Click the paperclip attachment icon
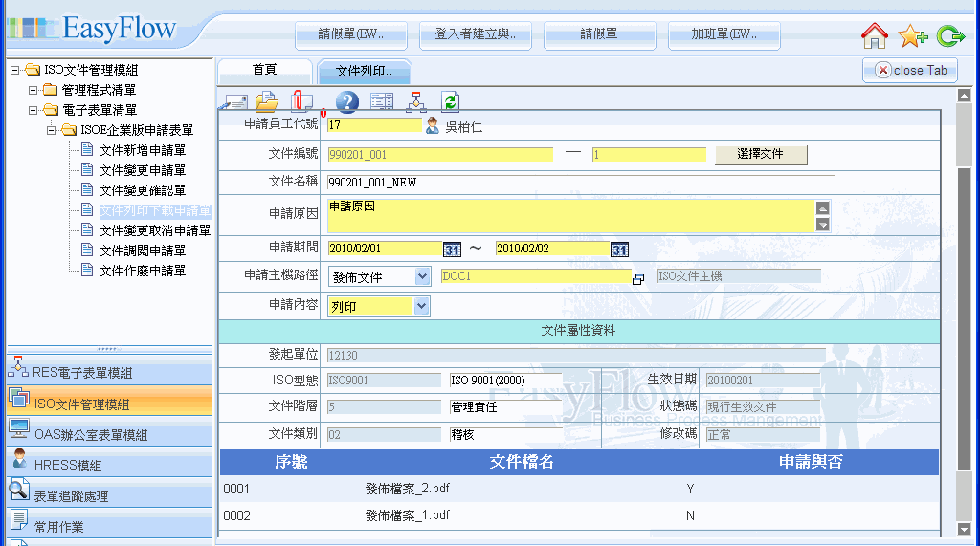 click(x=302, y=101)
